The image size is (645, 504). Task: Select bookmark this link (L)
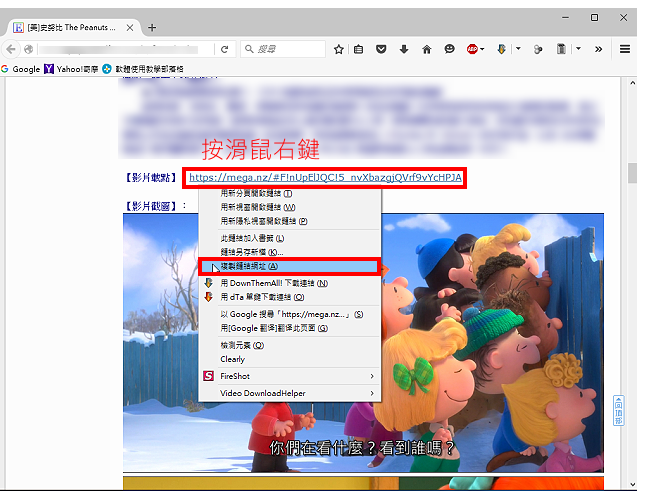click(x=290, y=238)
